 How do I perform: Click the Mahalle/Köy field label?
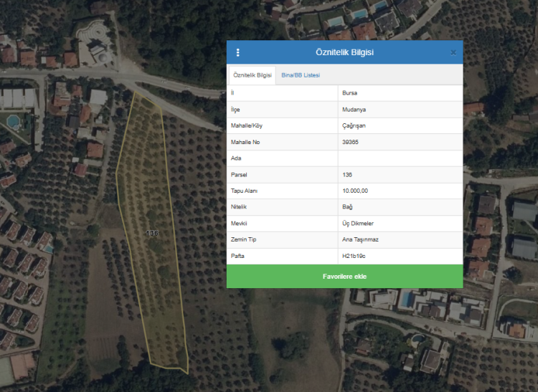point(247,126)
